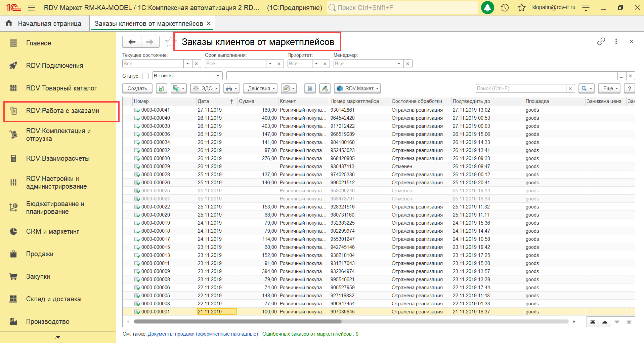Expand the Текущее состояние dropdown
Screen dimensions: 644x343
[187, 64]
